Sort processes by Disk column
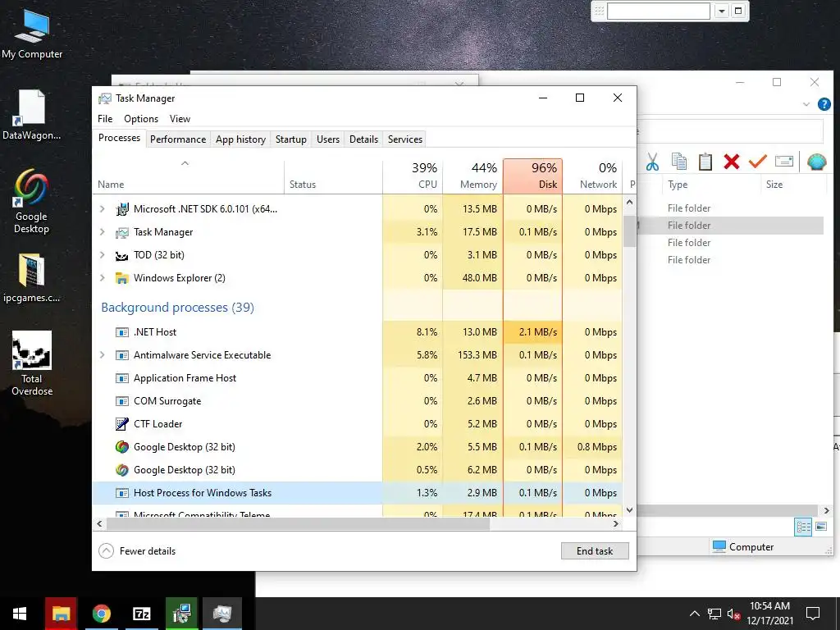 pos(533,176)
